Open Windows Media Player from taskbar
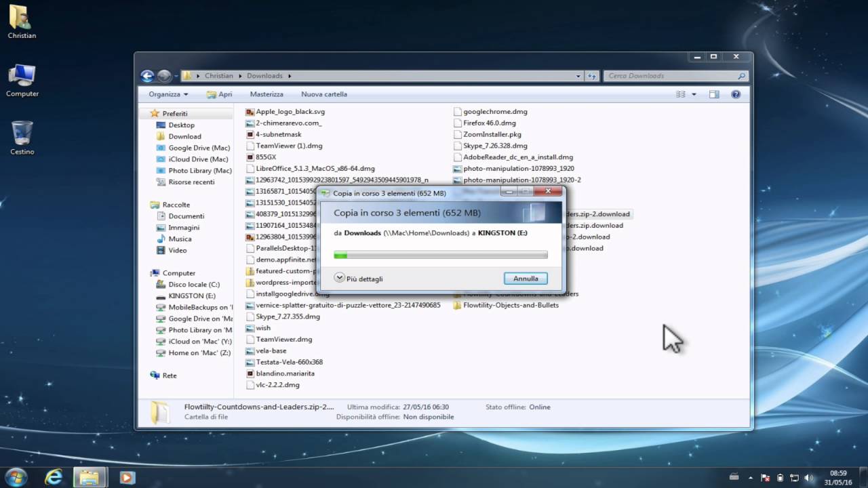This screenshot has width=868, height=488. coord(126,477)
